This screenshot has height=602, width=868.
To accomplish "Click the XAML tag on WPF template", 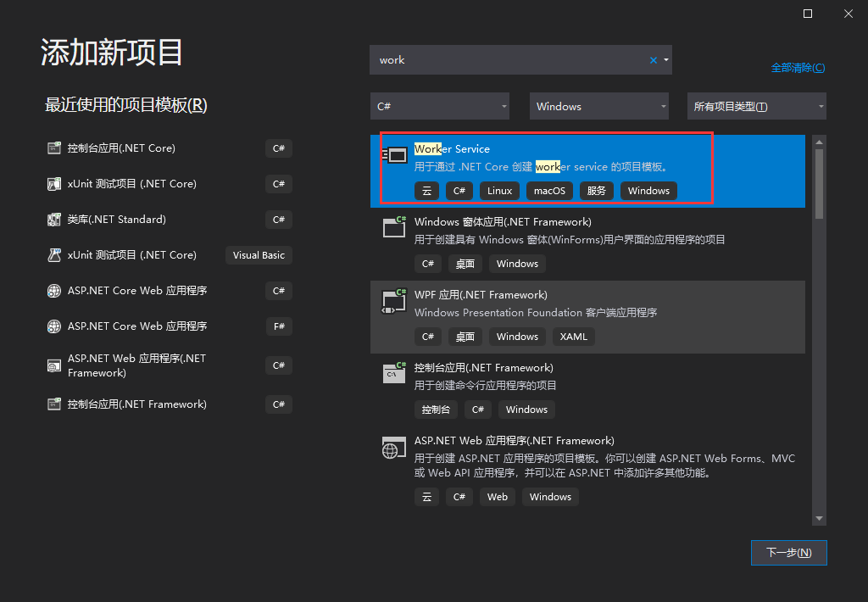I will pyautogui.click(x=574, y=337).
